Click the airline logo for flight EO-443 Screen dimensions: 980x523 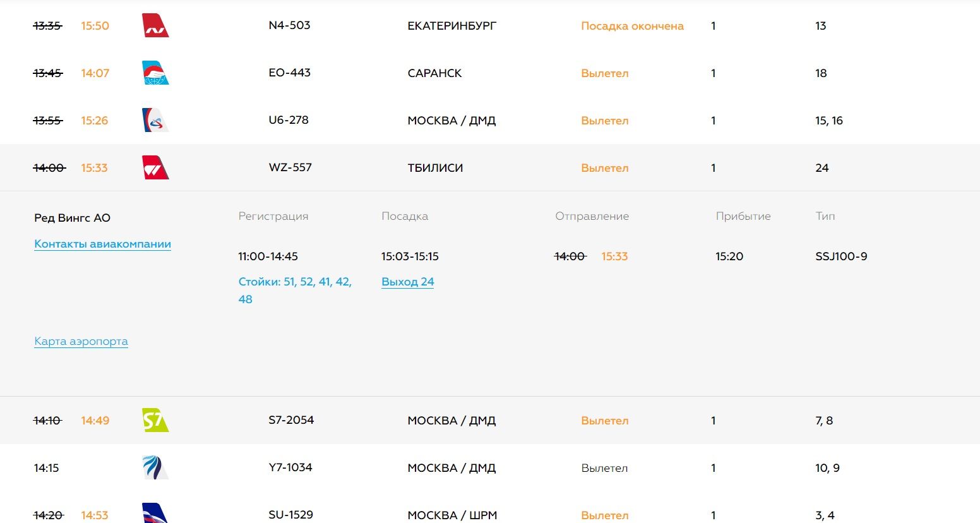pos(155,73)
